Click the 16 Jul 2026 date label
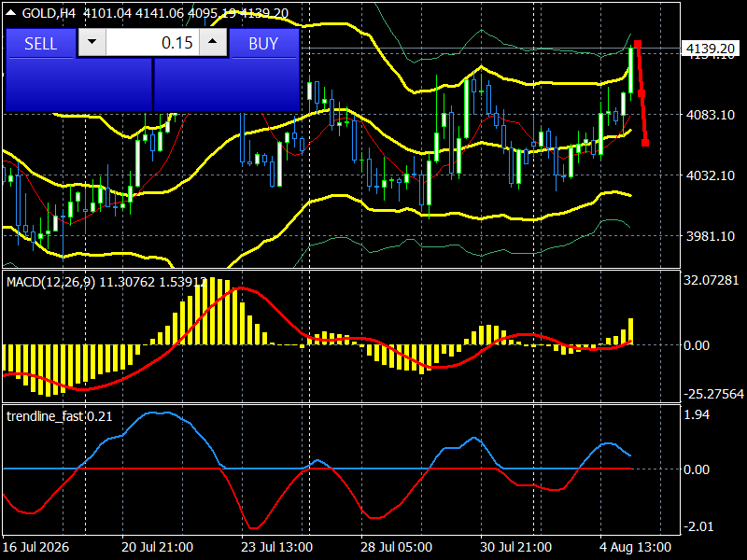The height and width of the screenshot is (560, 747). (x=35, y=547)
